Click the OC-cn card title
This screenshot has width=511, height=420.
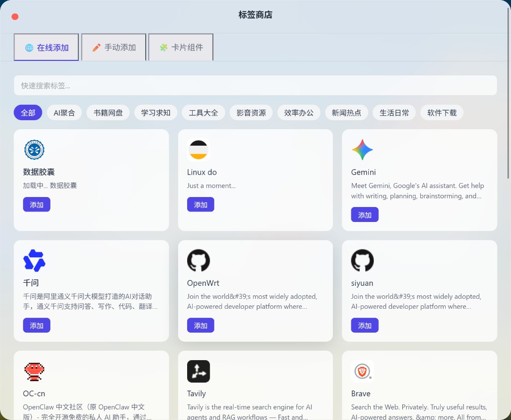tap(34, 394)
